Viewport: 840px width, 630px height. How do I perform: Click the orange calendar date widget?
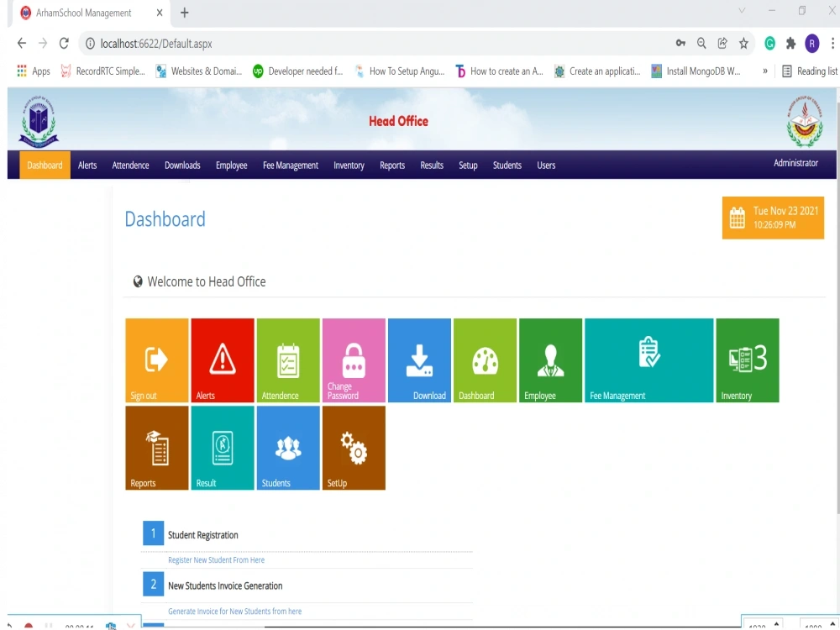click(773, 218)
